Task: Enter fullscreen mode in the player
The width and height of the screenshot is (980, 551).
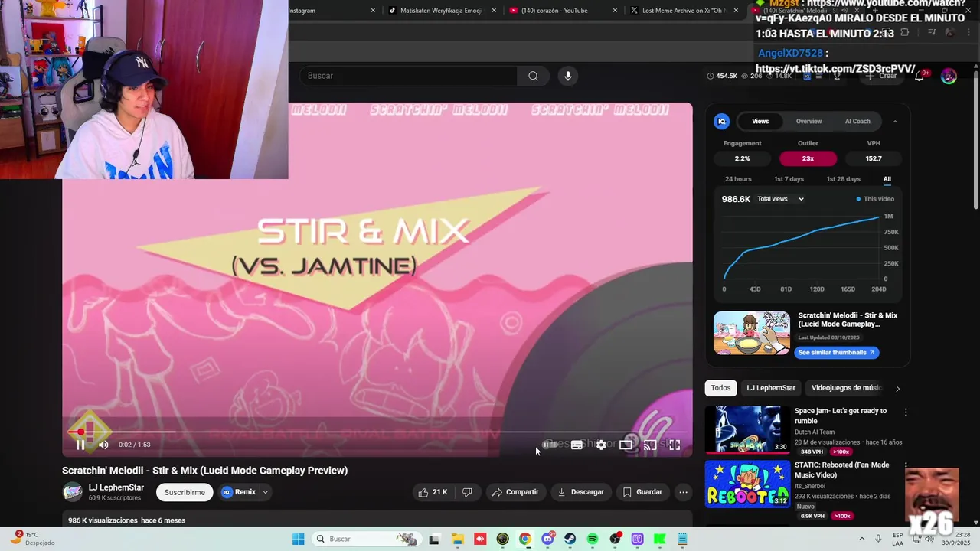Action: click(x=675, y=445)
